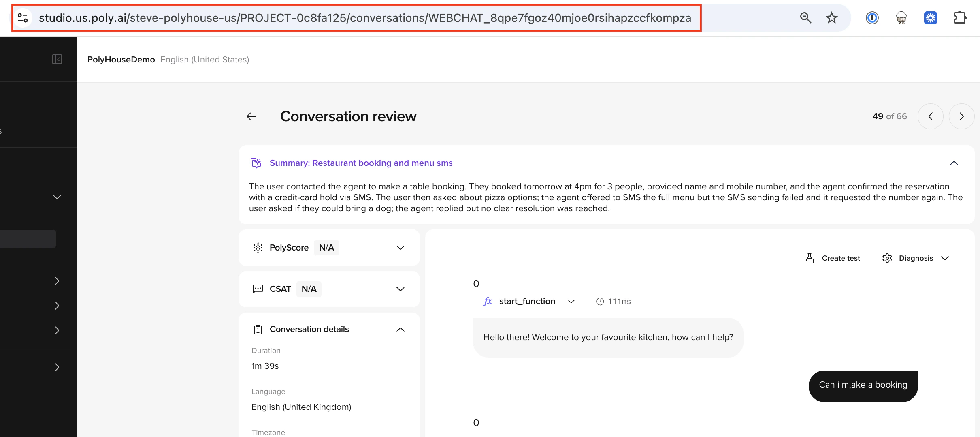The width and height of the screenshot is (980, 437).
Task: Open the browser Extensions puzzle icon
Action: click(960, 18)
